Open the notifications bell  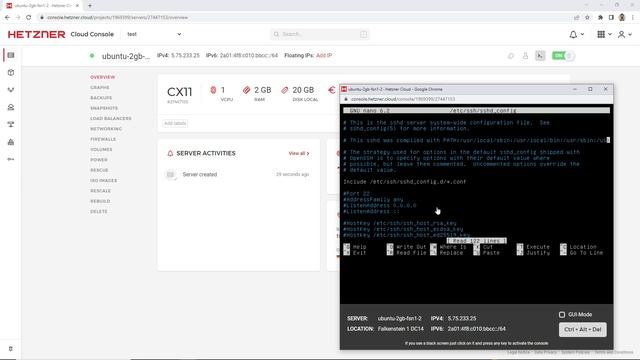click(x=573, y=35)
